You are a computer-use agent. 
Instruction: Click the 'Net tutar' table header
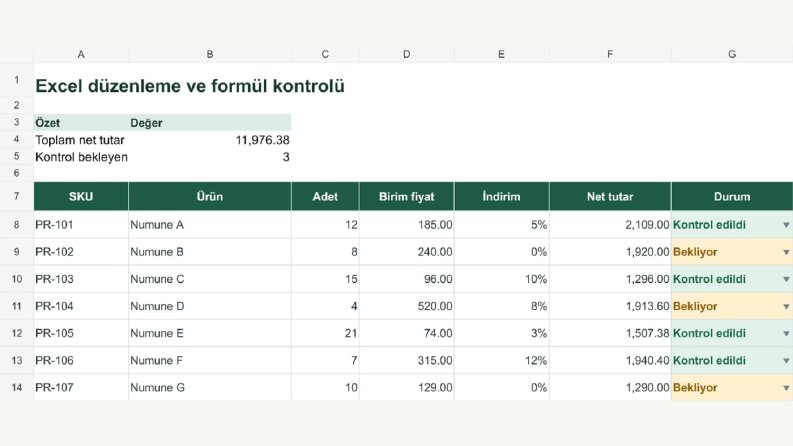tap(610, 196)
